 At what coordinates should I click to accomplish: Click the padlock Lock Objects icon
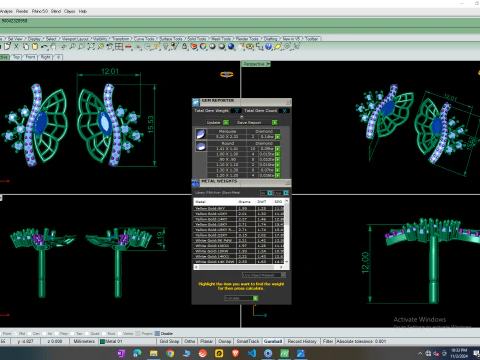coord(184,47)
